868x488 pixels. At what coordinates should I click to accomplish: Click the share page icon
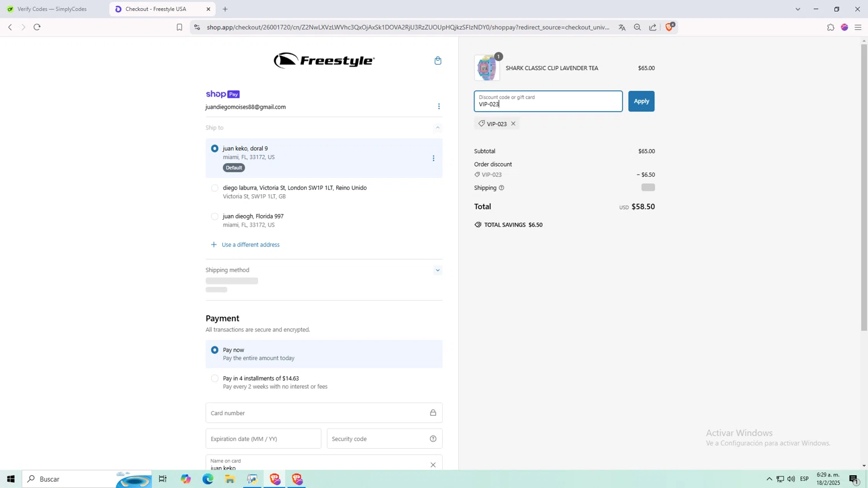point(653,27)
